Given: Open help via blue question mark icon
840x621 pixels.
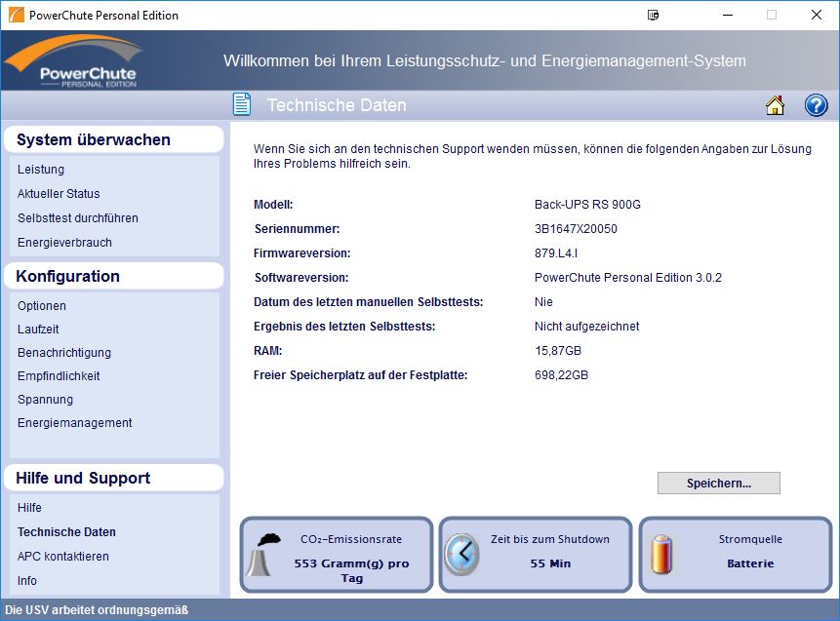Looking at the screenshot, I should pos(816,105).
